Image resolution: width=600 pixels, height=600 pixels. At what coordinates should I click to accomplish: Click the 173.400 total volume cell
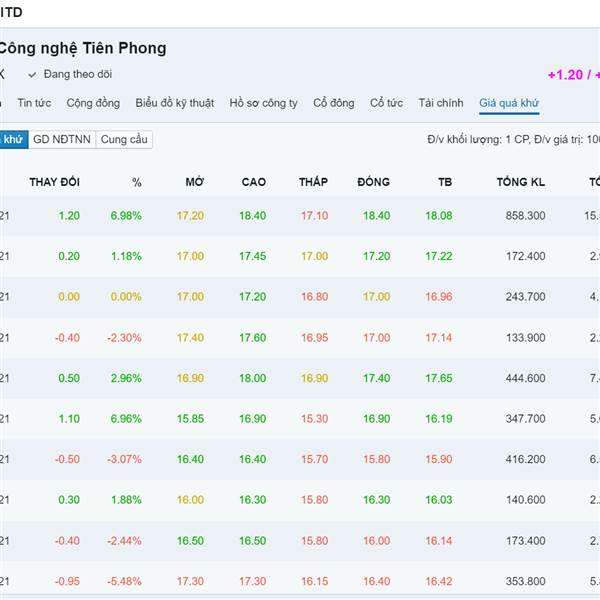[x=525, y=541]
